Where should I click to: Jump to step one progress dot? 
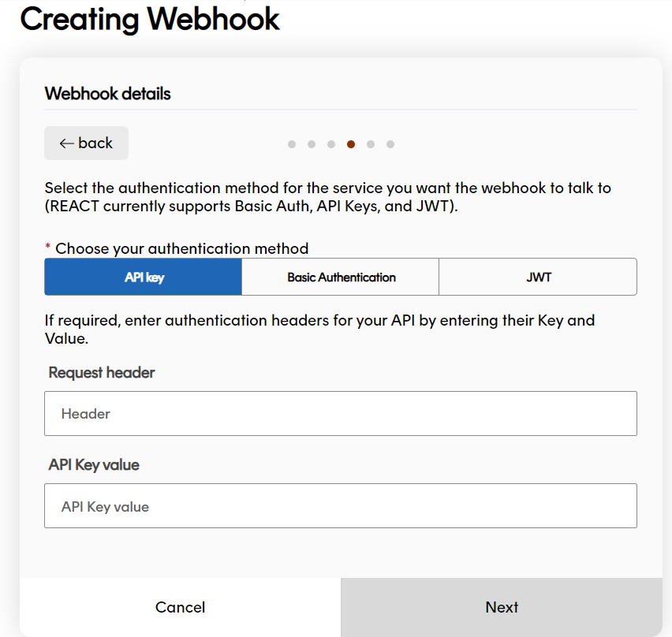(292, 144)
